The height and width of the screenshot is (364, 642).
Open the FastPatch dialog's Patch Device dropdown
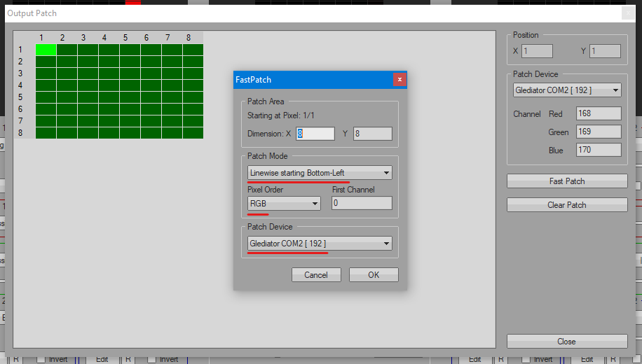[320, 244]
